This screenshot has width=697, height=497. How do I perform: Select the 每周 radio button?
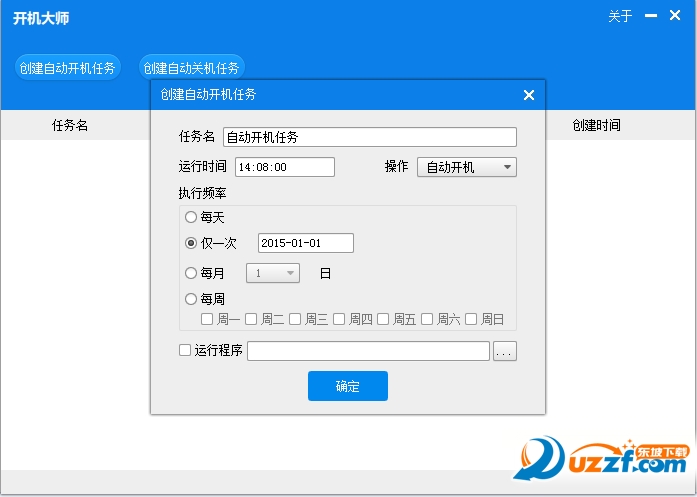[191, 299]
